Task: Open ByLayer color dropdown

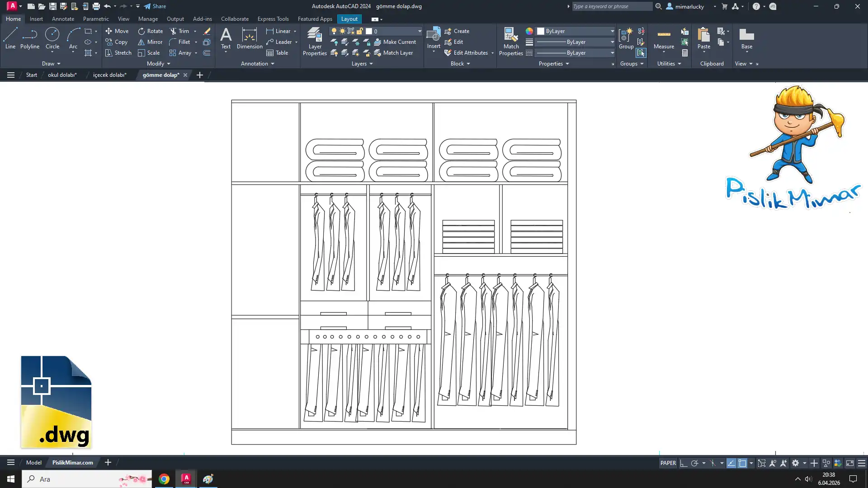Action: click(612, 31)
